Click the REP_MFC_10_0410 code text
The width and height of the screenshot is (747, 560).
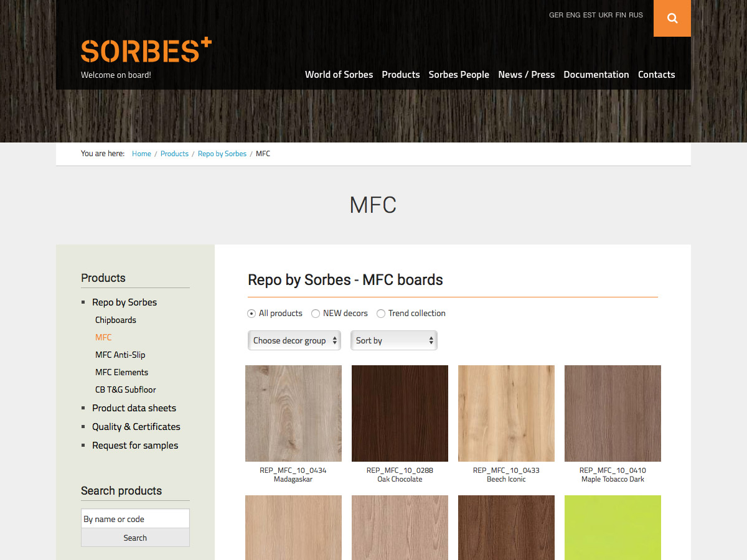click(x=613, y=470)
